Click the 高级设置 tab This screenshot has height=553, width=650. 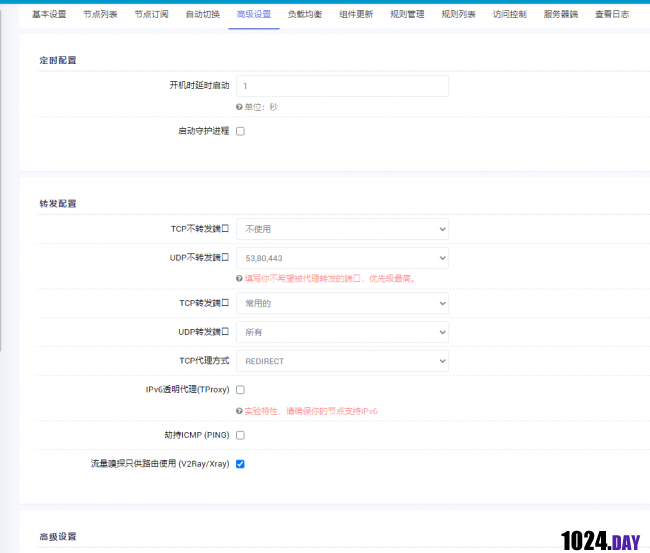click(254, 15)
